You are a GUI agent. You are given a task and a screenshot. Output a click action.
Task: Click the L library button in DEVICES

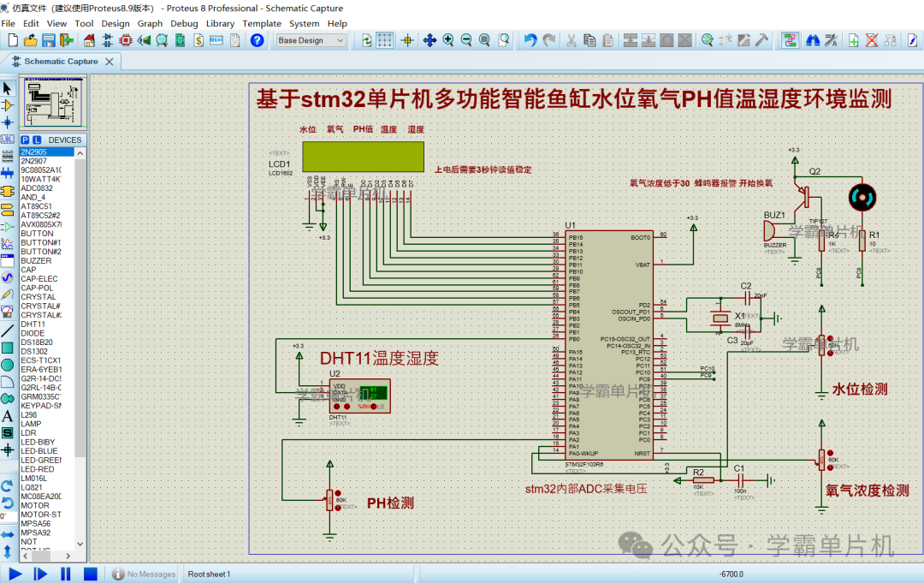click(37, 140)
